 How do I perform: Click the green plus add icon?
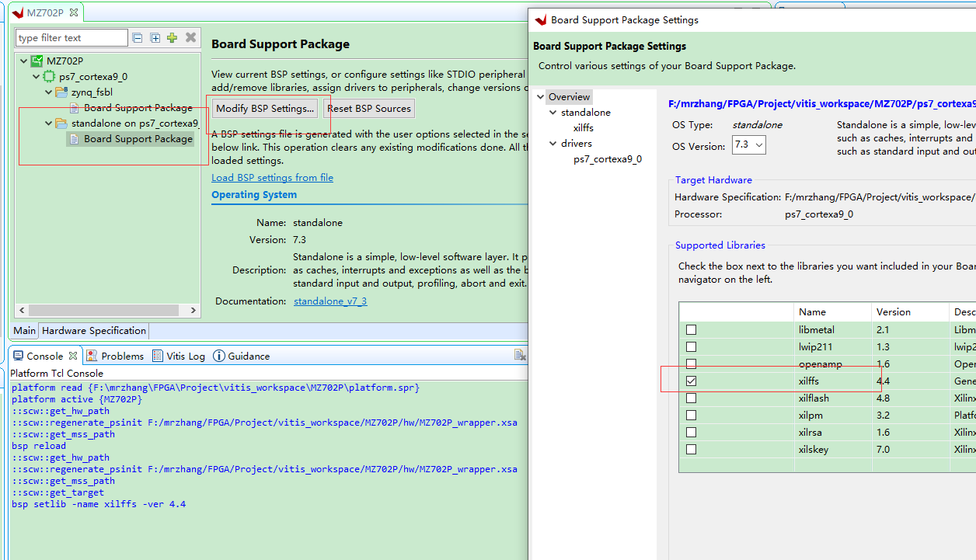coord(172,37)
